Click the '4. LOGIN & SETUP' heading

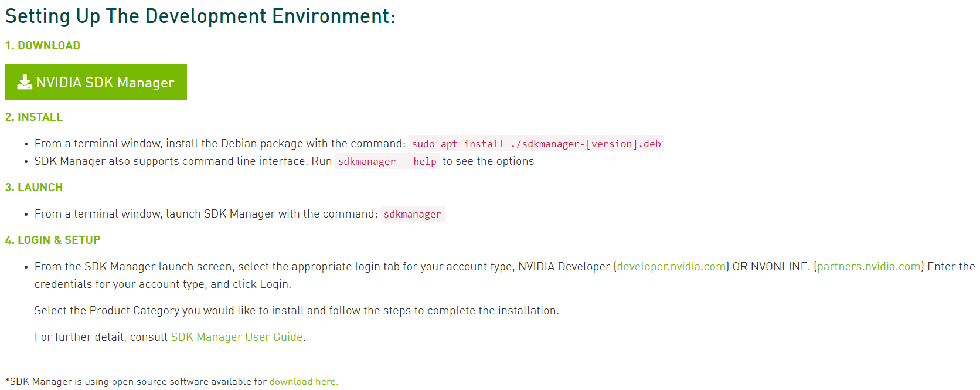[x=53, y=240]
